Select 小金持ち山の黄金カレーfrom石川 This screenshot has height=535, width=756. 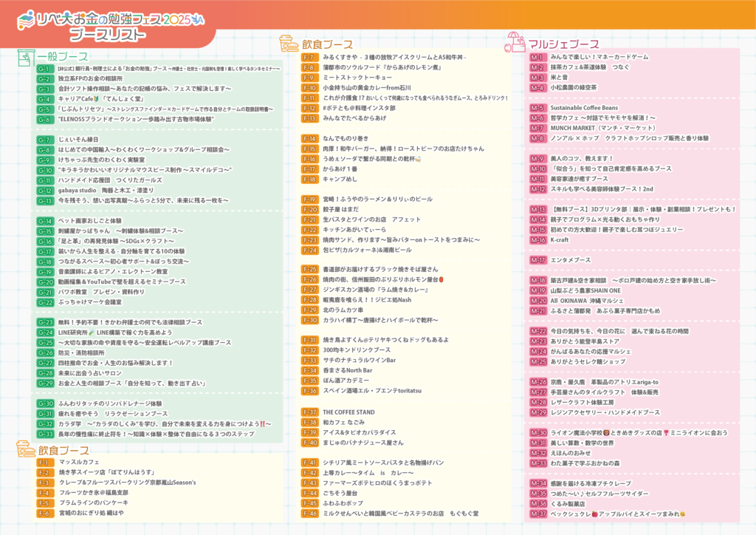356,88
